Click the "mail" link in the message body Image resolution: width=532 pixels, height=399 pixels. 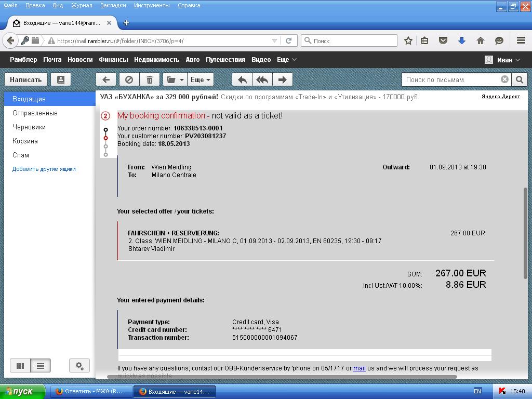click(360, 368)
